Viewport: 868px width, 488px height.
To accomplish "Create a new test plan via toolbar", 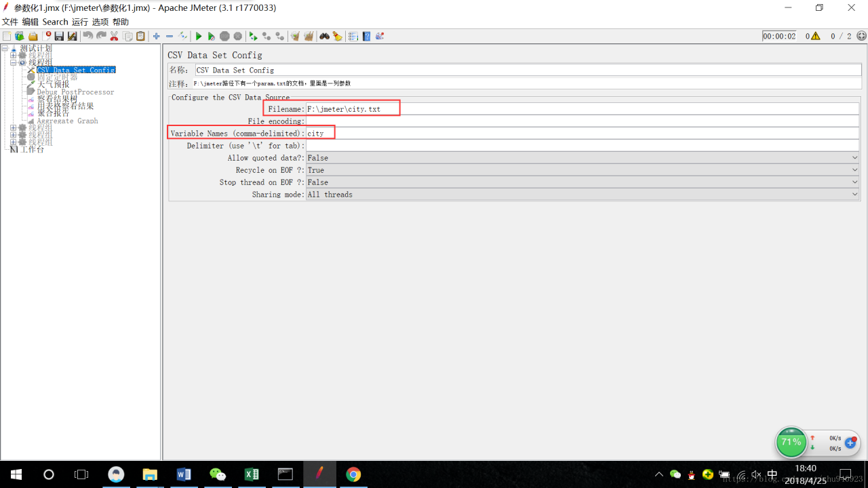I will pyautogui.click(x=7, y=37).
